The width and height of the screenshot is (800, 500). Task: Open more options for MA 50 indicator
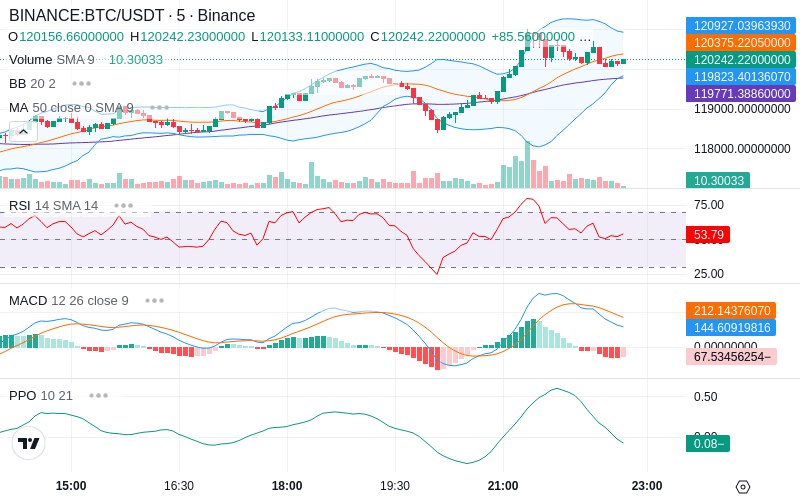159,108
